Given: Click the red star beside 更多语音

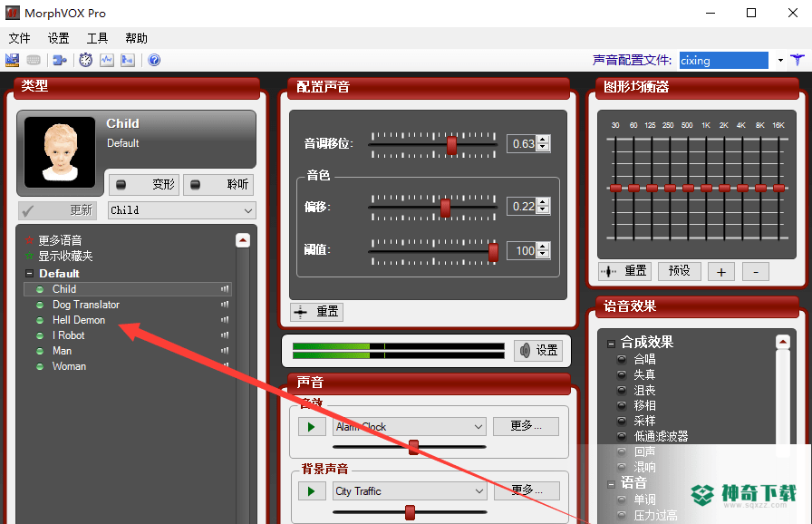Looking at the screenshot, I should tap(29, 239).
